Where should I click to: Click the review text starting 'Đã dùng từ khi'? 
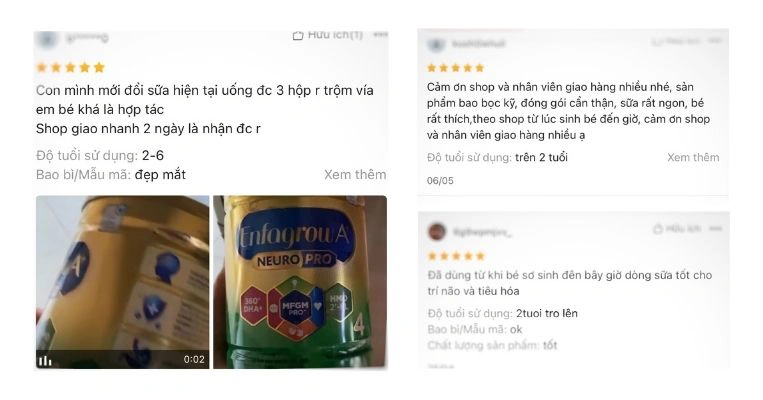coord(570,283)
